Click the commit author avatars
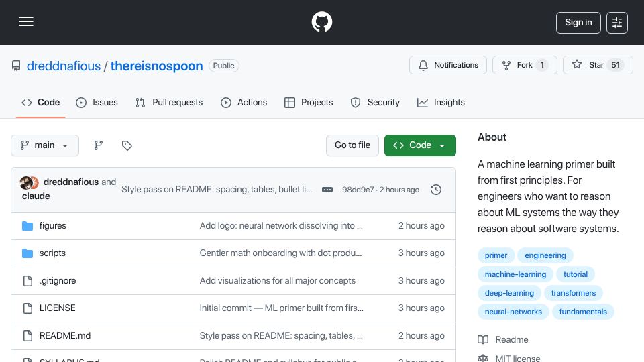This screenshot has width=644, height=362. (29, 182)
